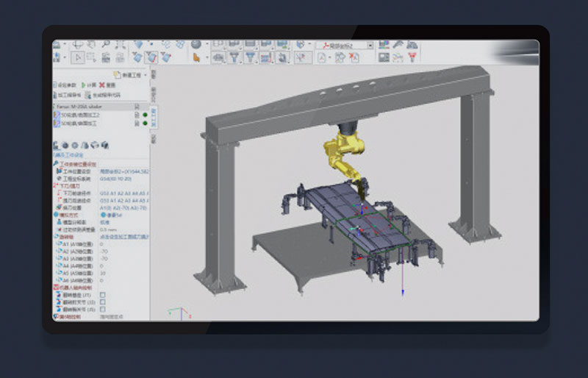This screenshot has width=588, height=378.
Task: Click the color display icon beside coordinate dropdown
Action: point(384,46)
